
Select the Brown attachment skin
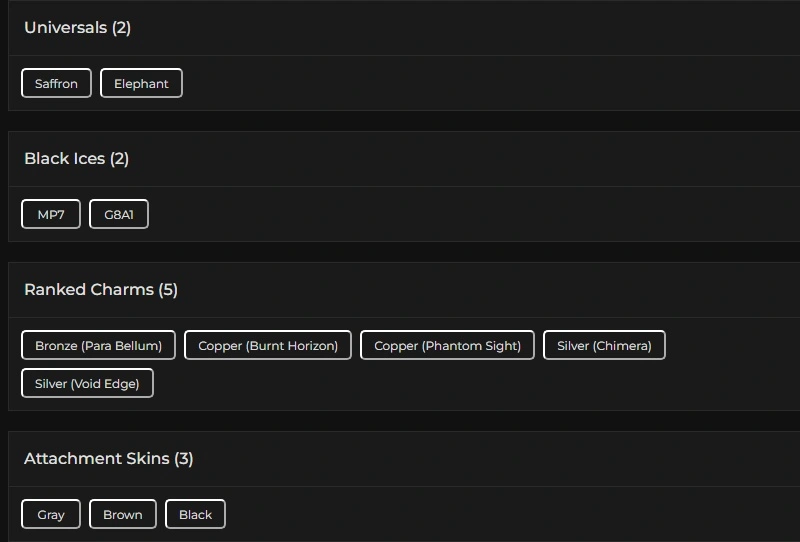[x=123, y=514]
